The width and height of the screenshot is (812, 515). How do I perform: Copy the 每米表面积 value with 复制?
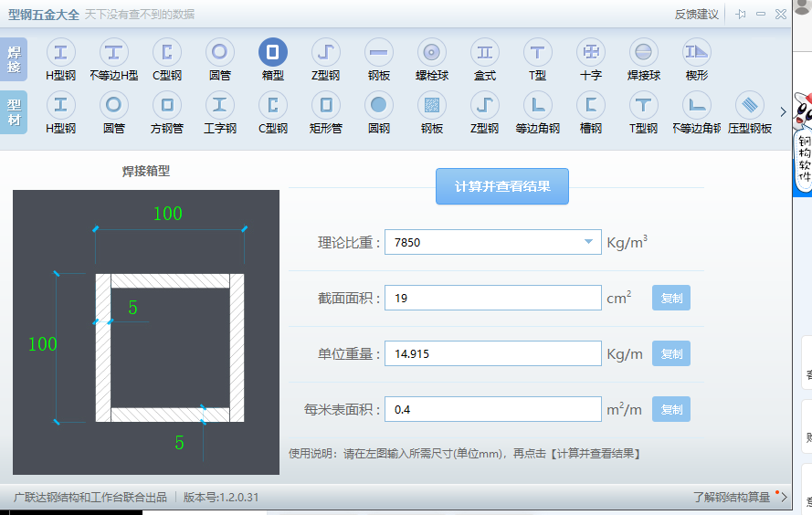671,409
